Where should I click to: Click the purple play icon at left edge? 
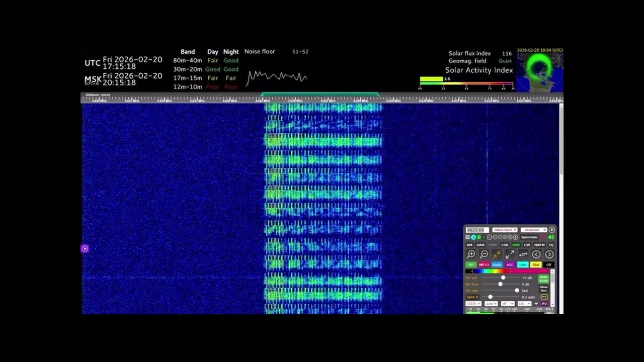[85, 248]
